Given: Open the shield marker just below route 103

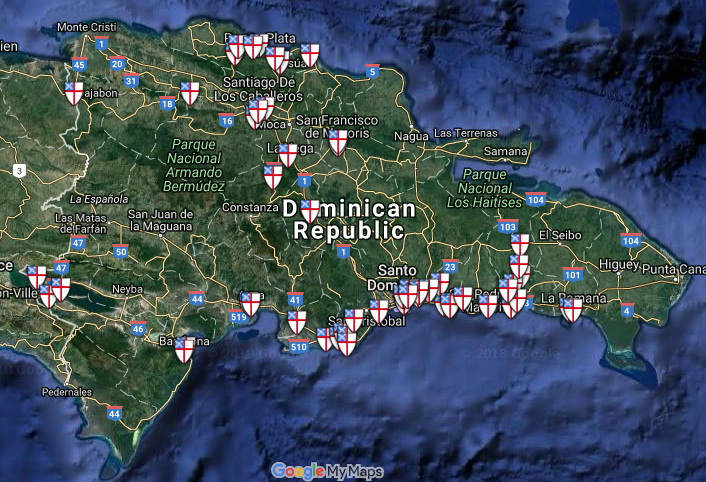Looking at the screenshot, I should click(520, 245).
